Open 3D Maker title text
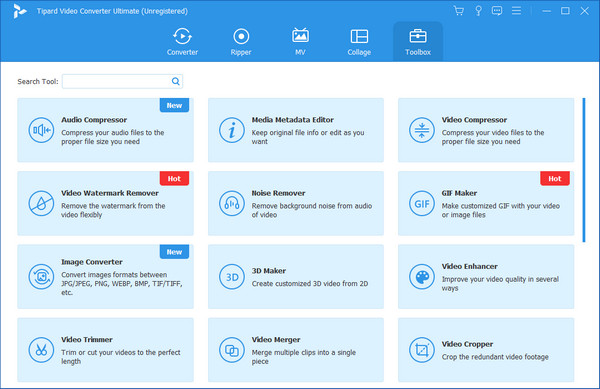 [269, 271]
